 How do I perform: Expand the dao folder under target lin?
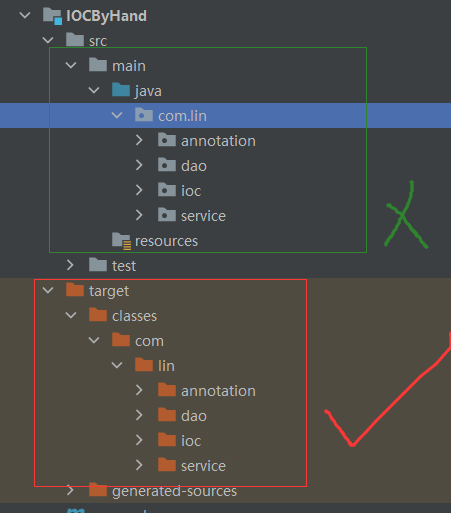coord(139,415)
